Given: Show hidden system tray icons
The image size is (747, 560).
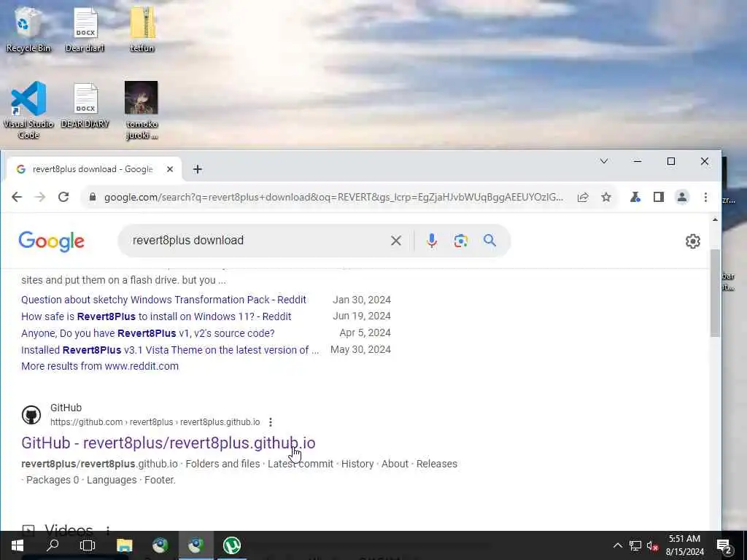Looking at the screenshot, I should pos(617,545).
